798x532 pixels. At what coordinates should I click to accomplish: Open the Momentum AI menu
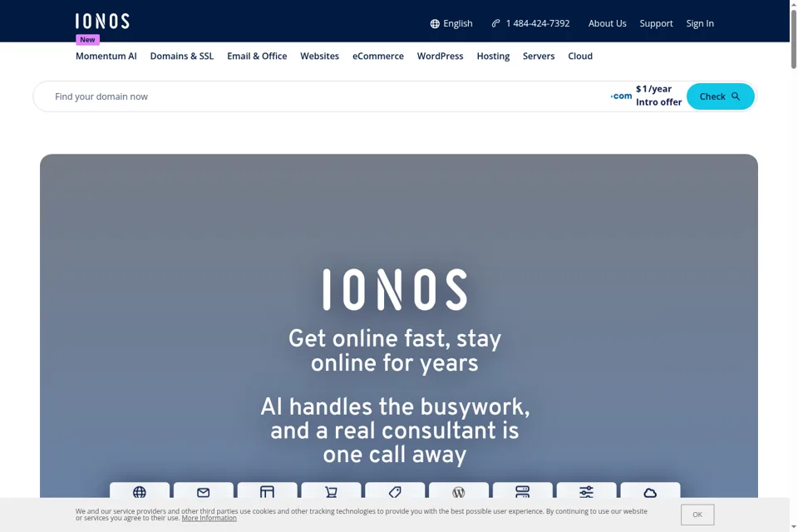pyautogui.click(x=106, y=56)
